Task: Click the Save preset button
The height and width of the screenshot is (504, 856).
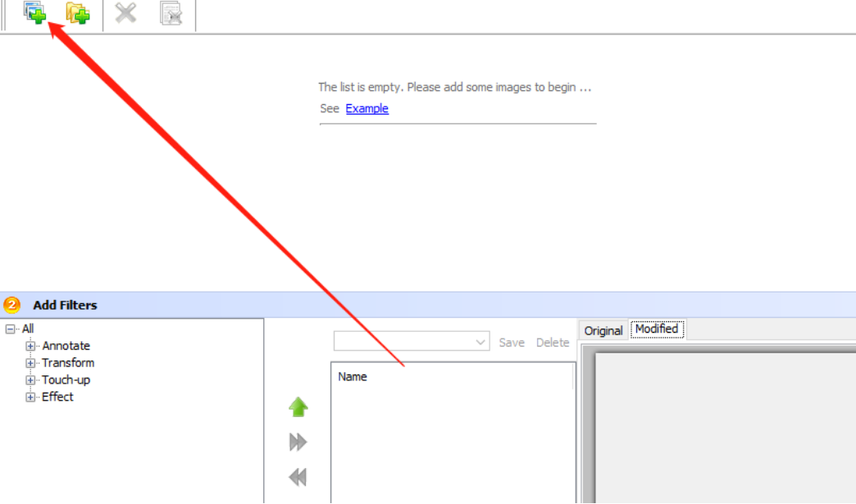Action: 512,343
